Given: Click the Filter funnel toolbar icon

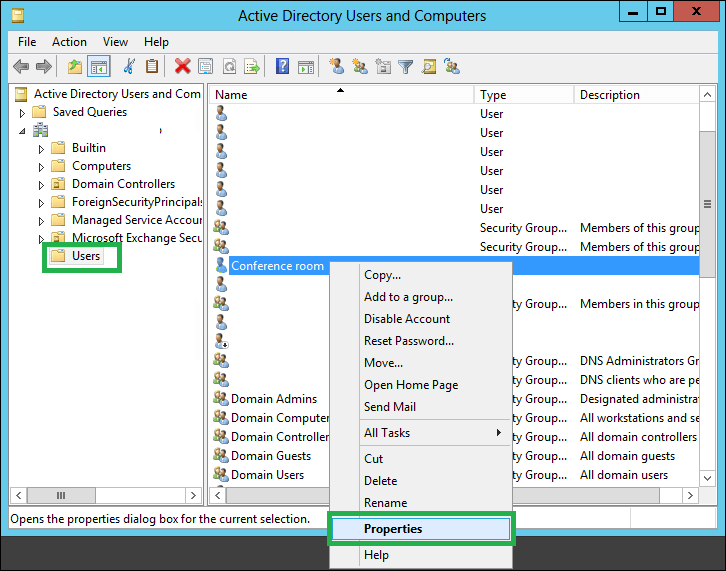Looking at the screenshot, I should (406, 67).
